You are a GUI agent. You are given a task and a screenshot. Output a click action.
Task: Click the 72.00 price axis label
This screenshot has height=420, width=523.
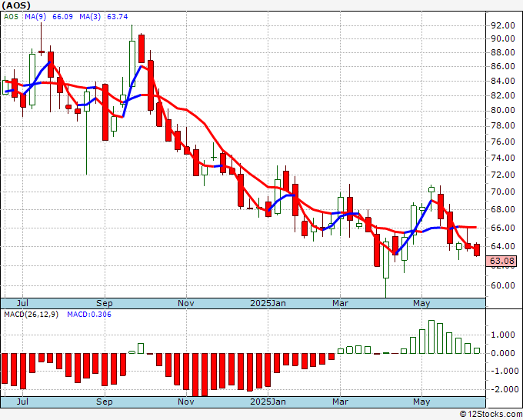(x=503, y=175)
